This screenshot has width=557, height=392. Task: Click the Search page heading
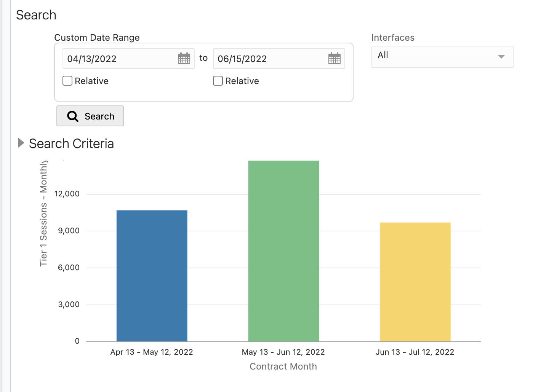point(36,15)
